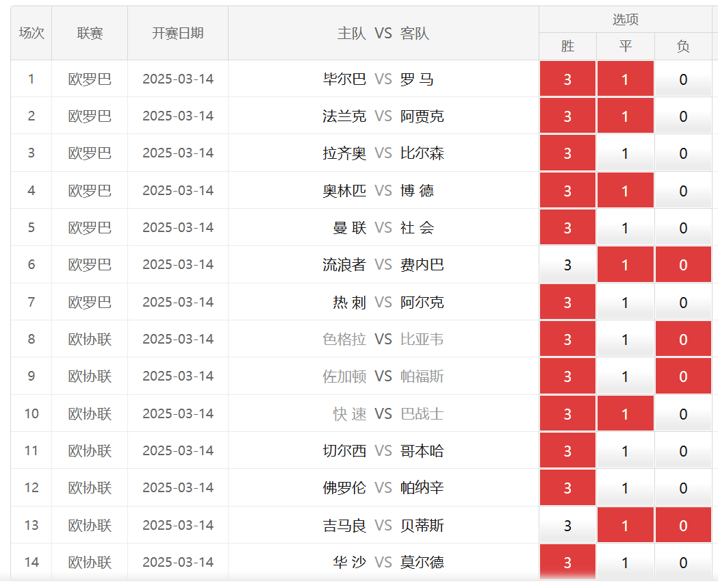Image resolution: width=718 pixels, height=588 pixels.
Task: Deselect 平 (1) for 吉马良 vs 贝蒂斯
Action: (x=625, y=526)
